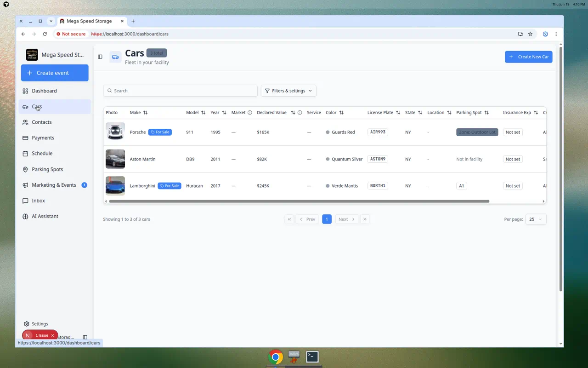
Task: Open Inbox in the sidebar
Action: 55,201
